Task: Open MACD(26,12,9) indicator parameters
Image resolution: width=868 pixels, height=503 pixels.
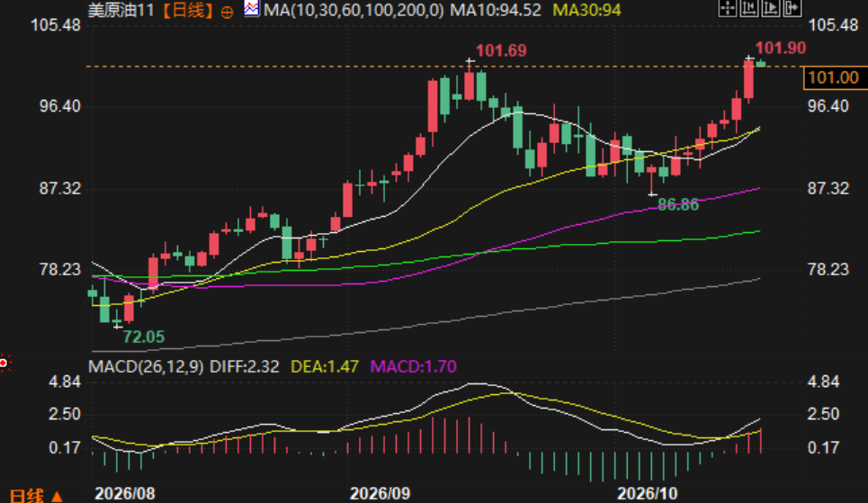Action: [146, 366]
